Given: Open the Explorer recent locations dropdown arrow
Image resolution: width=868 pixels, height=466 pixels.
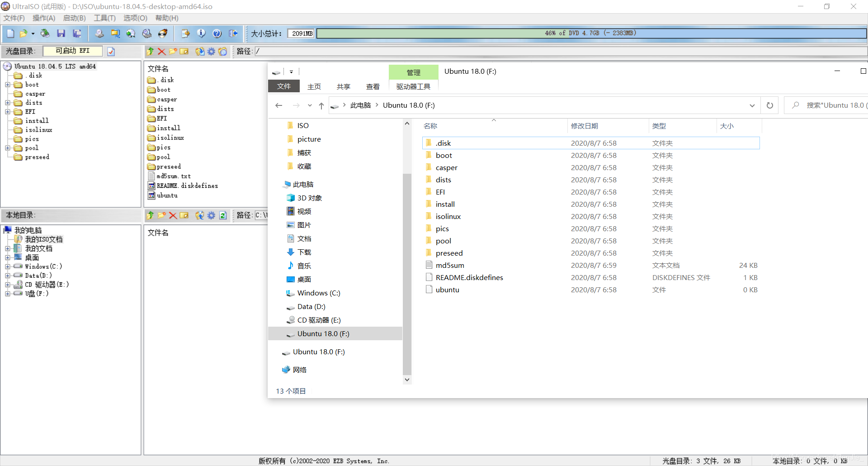Looking at the screenshot, I should click(310, 105).
